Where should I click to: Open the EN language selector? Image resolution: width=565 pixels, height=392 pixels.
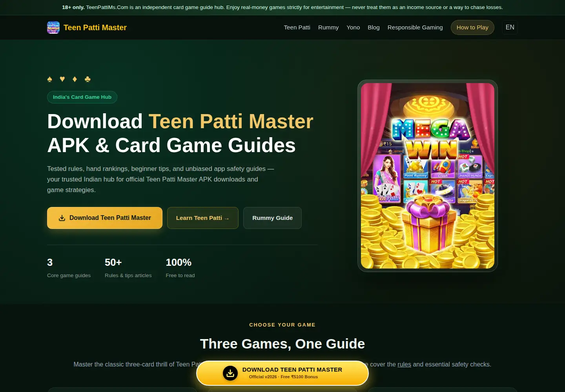coord(510,27)
